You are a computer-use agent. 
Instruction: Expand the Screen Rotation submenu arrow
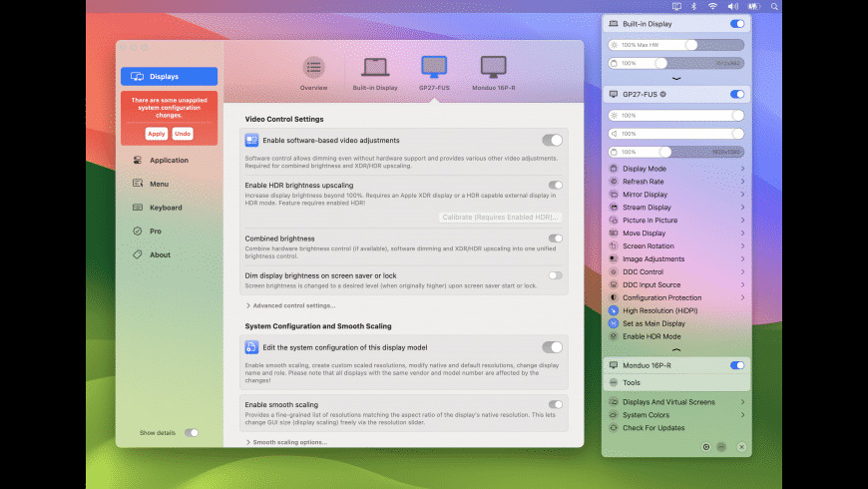(x=742, y=245)
